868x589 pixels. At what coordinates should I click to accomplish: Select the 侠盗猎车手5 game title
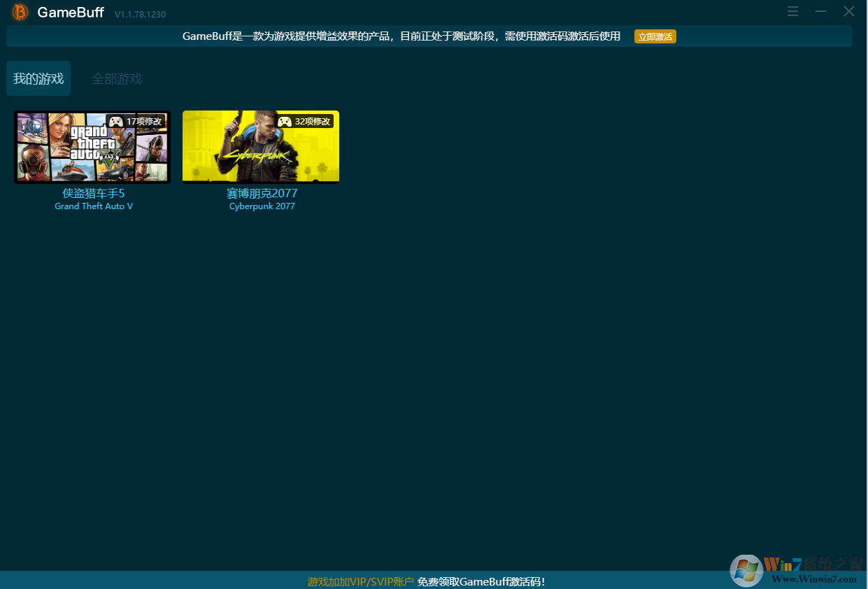point(94,194)
